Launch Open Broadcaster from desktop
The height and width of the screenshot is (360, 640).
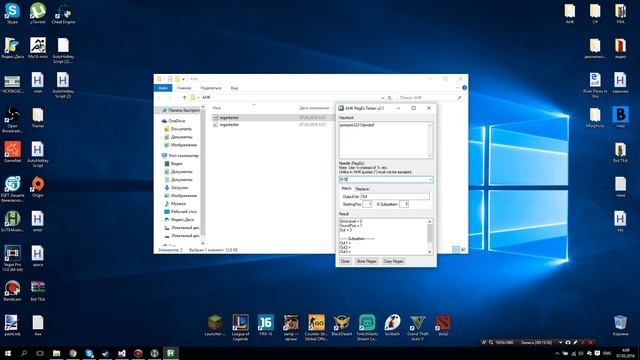tap(12, 119)
